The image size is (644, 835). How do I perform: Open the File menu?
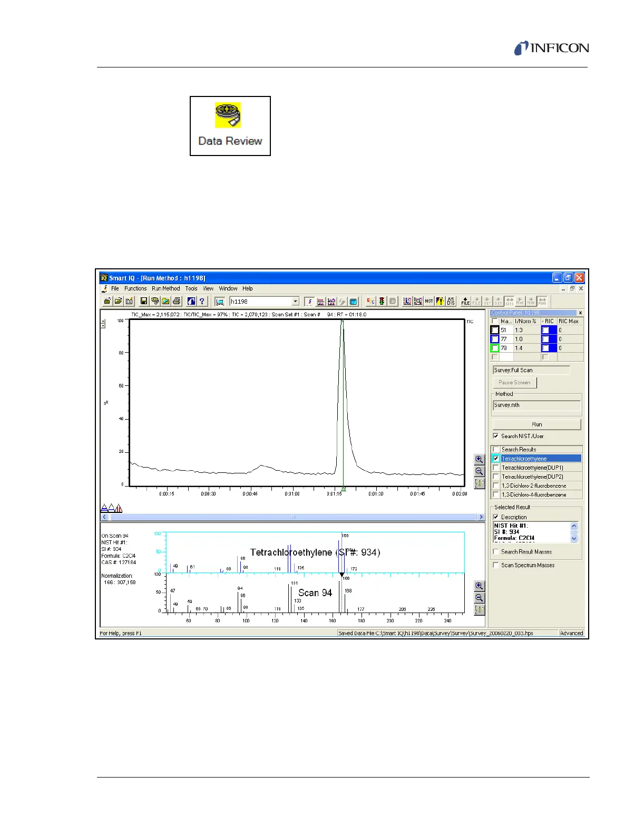tap(115, 288)
